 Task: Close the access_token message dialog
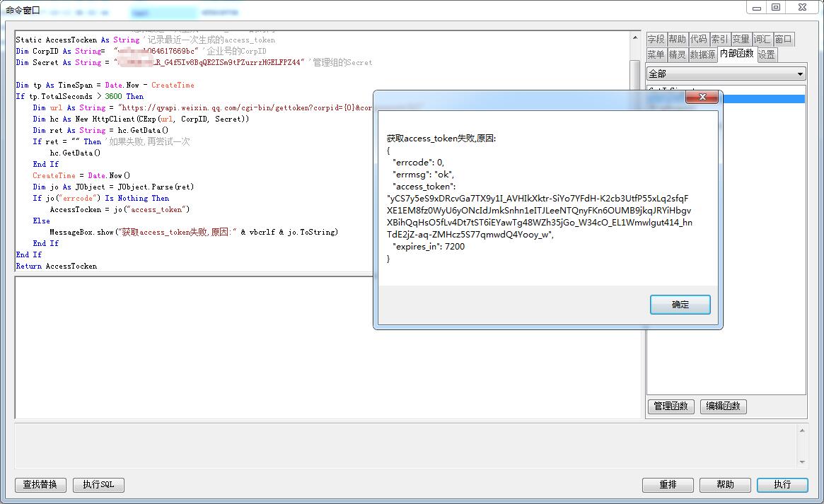(x=702, y=97)
